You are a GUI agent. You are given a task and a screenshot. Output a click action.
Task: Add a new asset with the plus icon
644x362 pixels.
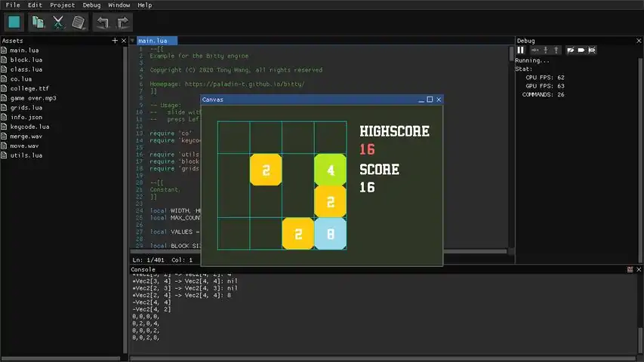[x=115, y=40]
